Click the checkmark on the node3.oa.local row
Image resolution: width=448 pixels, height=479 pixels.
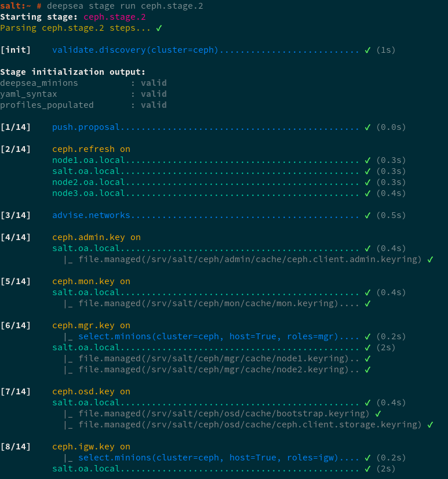point(367,193)
